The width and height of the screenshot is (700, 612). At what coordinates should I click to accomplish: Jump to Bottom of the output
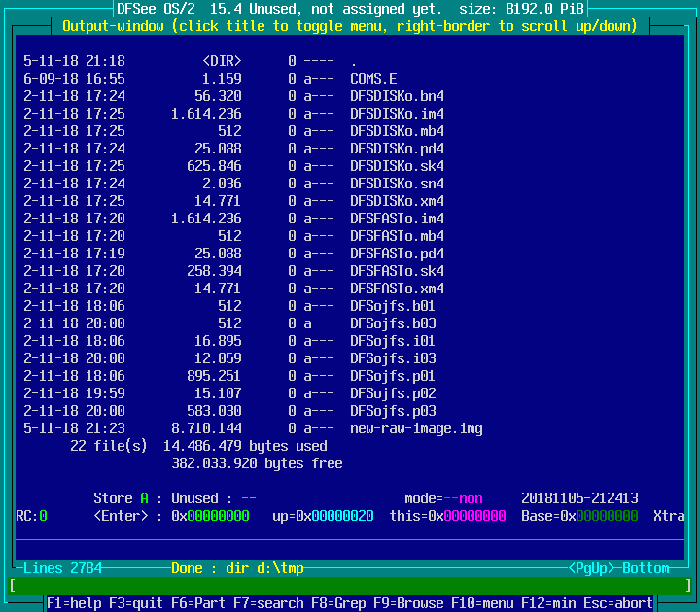pos(646,568)
